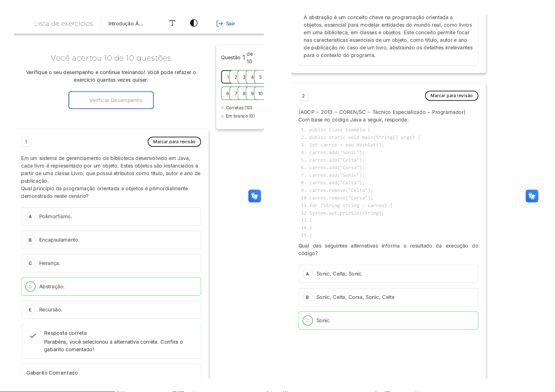Open the right sign language accessibility widget
This screenshot has height=392, width=555.
point(532,196)
